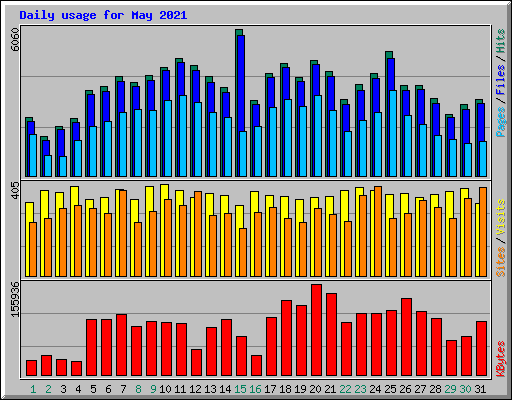Click day 24 on the x-axis

pos(375,389)
